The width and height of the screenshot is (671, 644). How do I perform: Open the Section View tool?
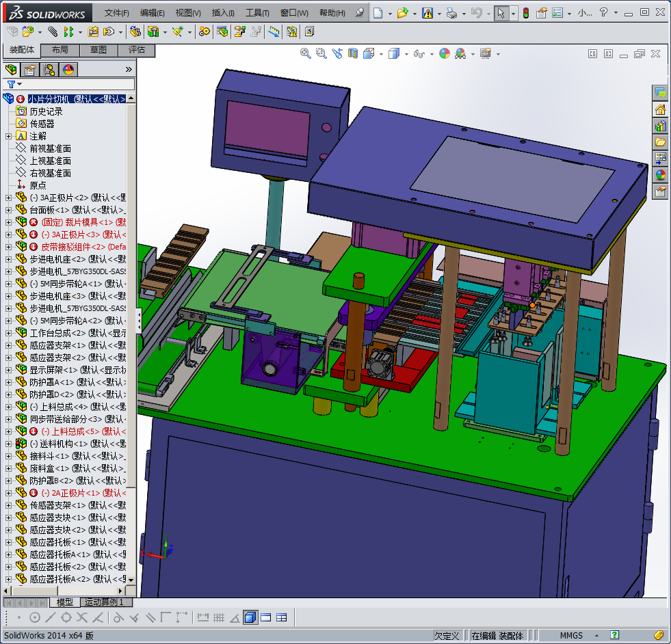352,53
